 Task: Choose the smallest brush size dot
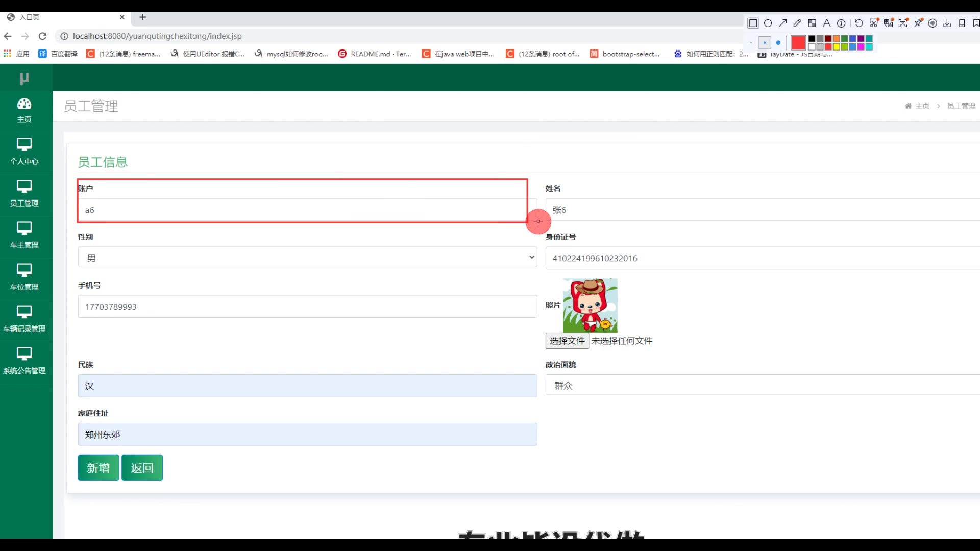pos(751,43)
